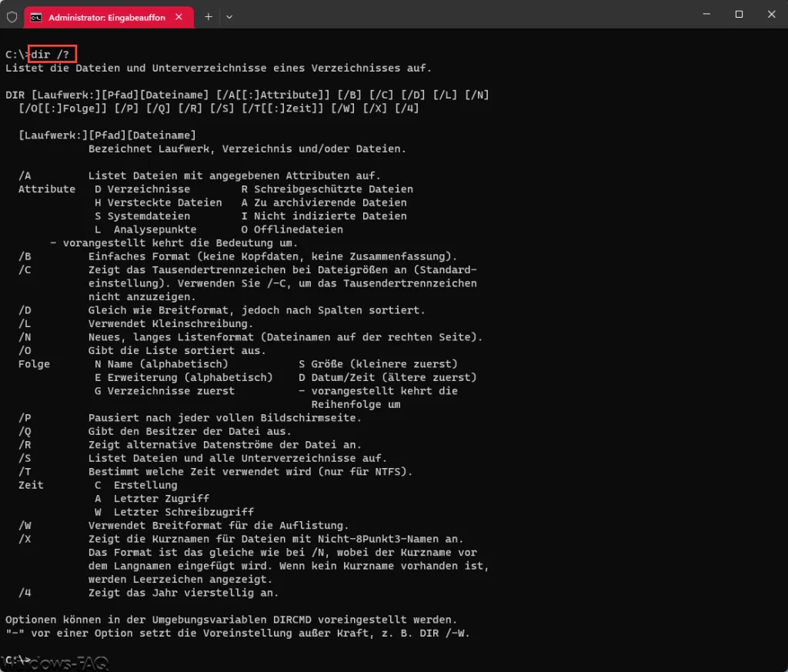
Task: Minimize the terminal window
Action: coord(706,14)
